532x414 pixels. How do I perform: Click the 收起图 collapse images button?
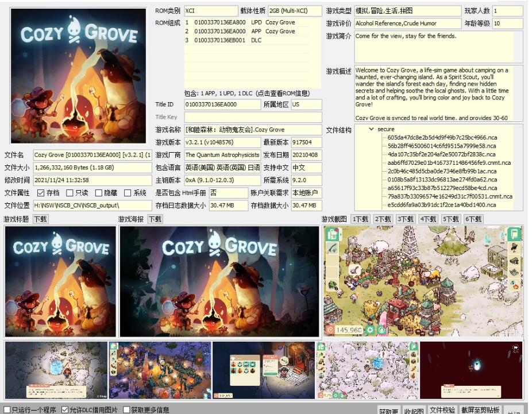pyautogui.click(x=414, y=411)
